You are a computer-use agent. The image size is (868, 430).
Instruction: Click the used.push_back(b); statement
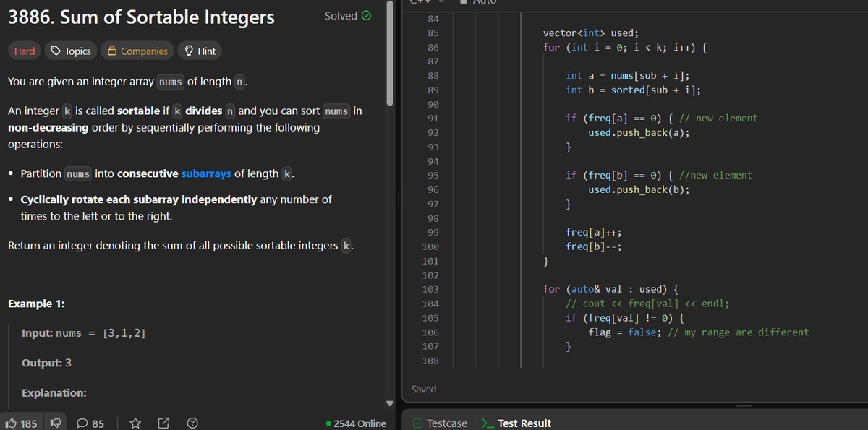639,189
